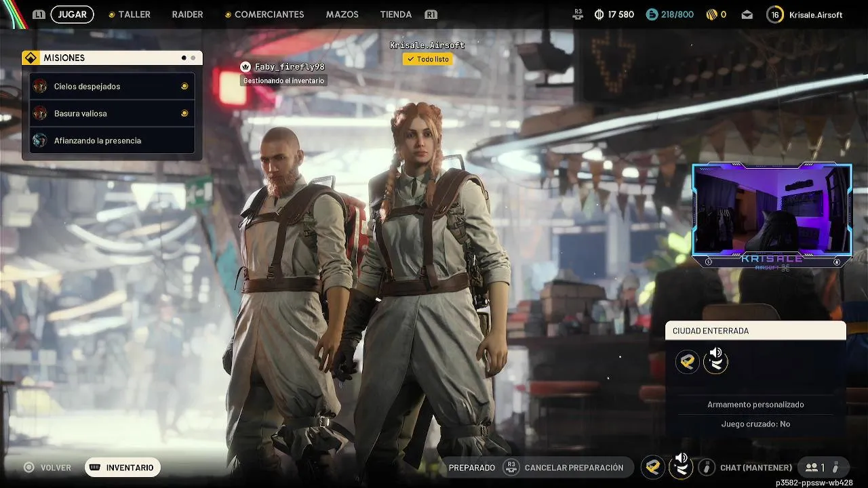Click the stick icon beside the squad count
Viewport: 868px width, 488px height.
837,468
